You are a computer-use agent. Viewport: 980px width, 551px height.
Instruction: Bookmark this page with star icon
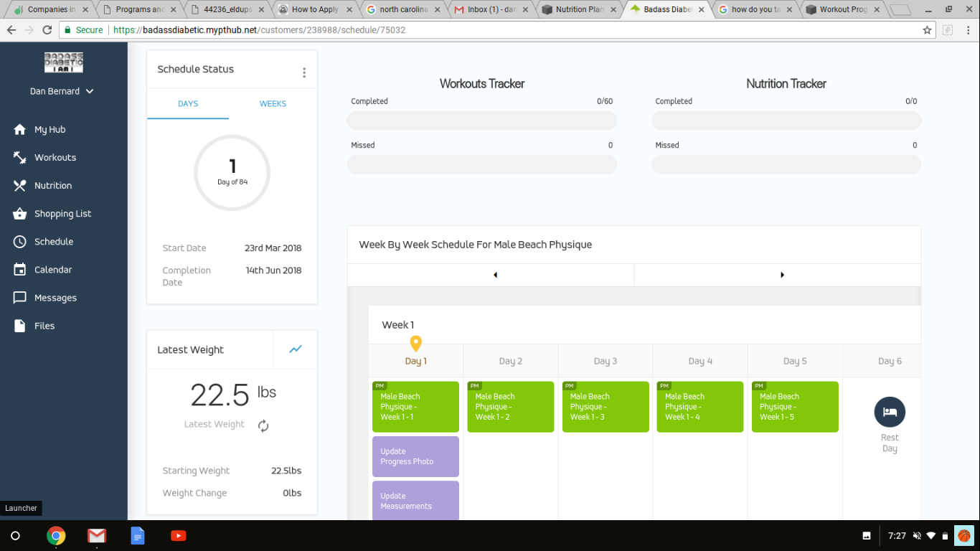point(927,30)
